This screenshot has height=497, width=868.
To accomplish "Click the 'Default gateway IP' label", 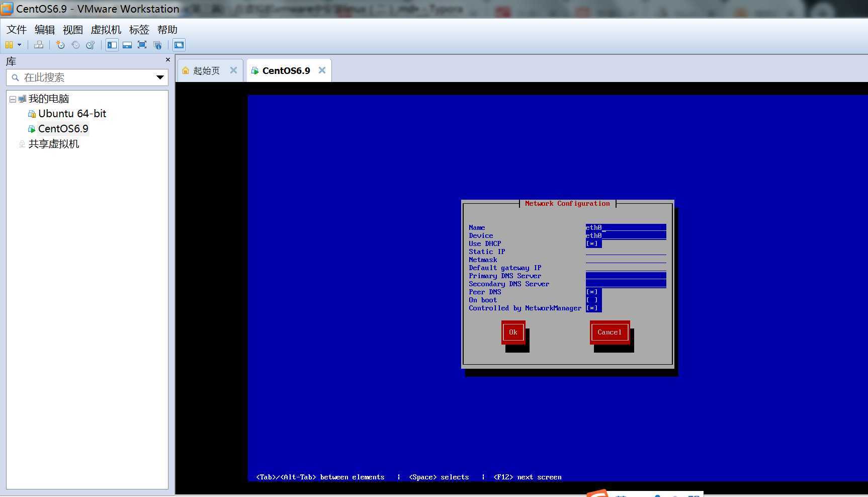I will [505, 268].
